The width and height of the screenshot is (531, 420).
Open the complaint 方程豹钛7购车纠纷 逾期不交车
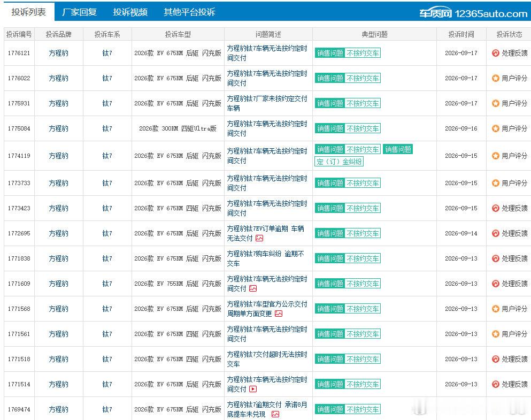point(265,258)
